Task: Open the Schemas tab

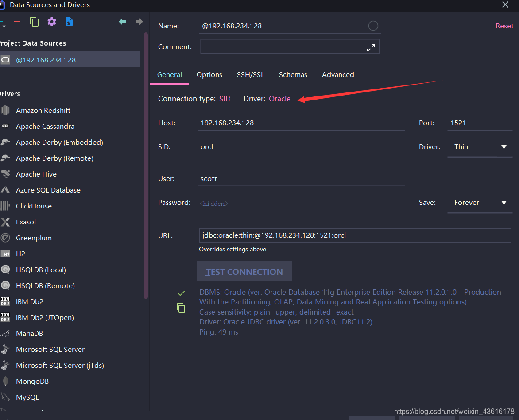Action: pos(293,74)
